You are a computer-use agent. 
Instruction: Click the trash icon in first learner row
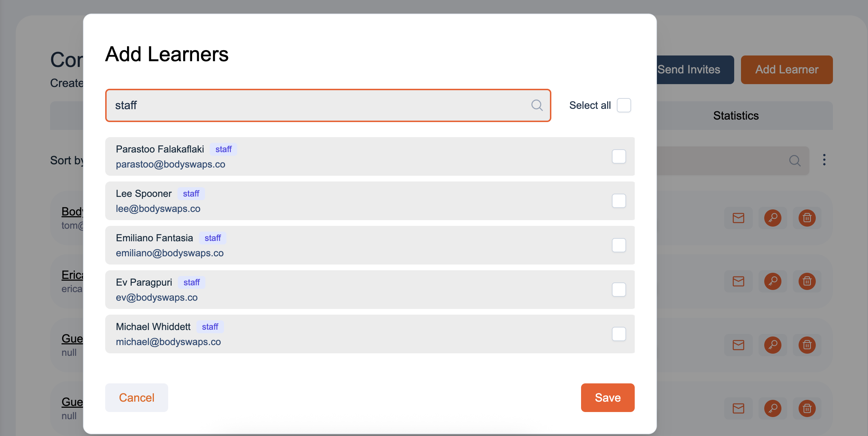pyautogui.click(x=807, y=218)
